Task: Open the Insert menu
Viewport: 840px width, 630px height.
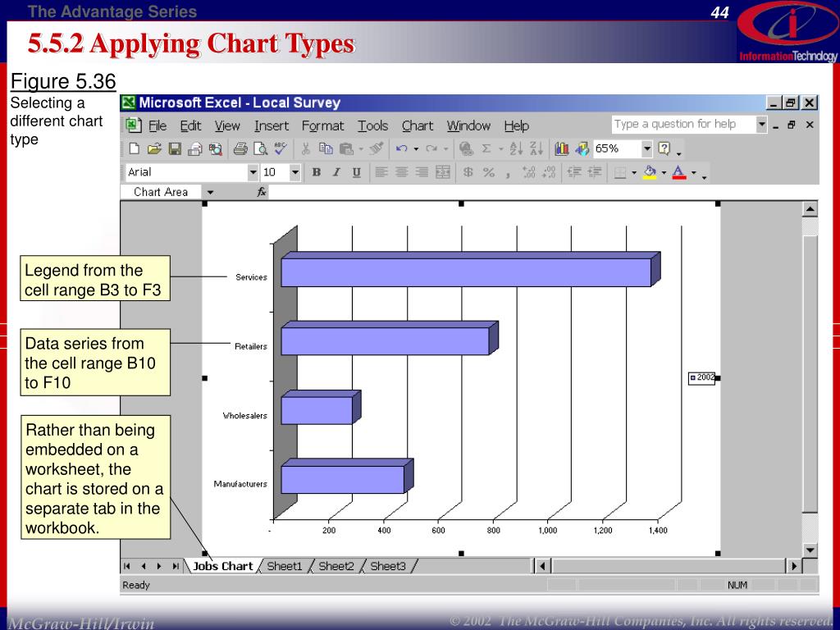Action: [x=271, y=126]
